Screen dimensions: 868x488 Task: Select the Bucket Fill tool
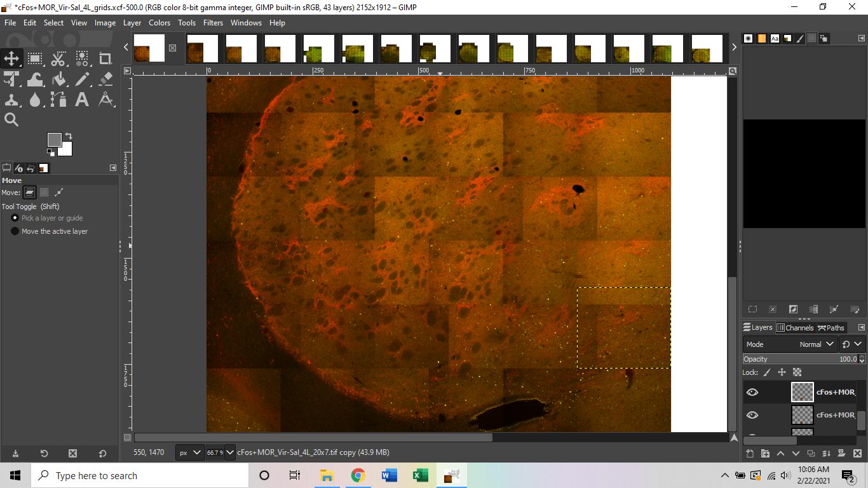[58, 79]
